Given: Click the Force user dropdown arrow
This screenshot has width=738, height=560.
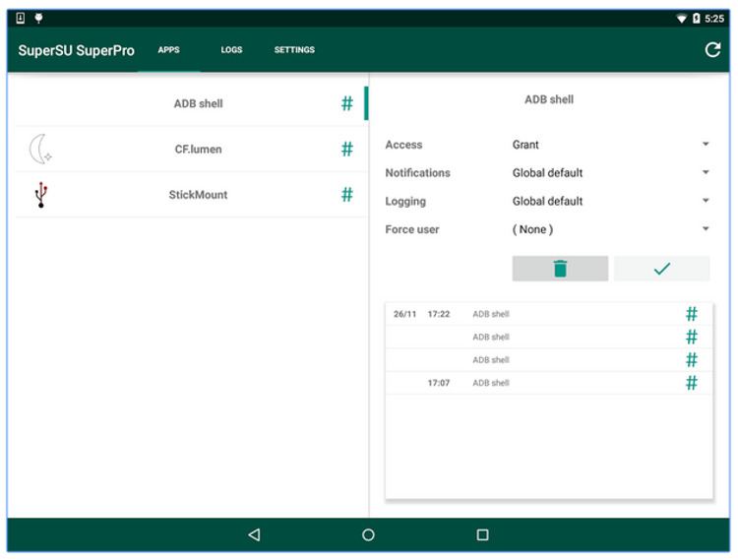Looking at the screenshot, I should tap(706, 228).
